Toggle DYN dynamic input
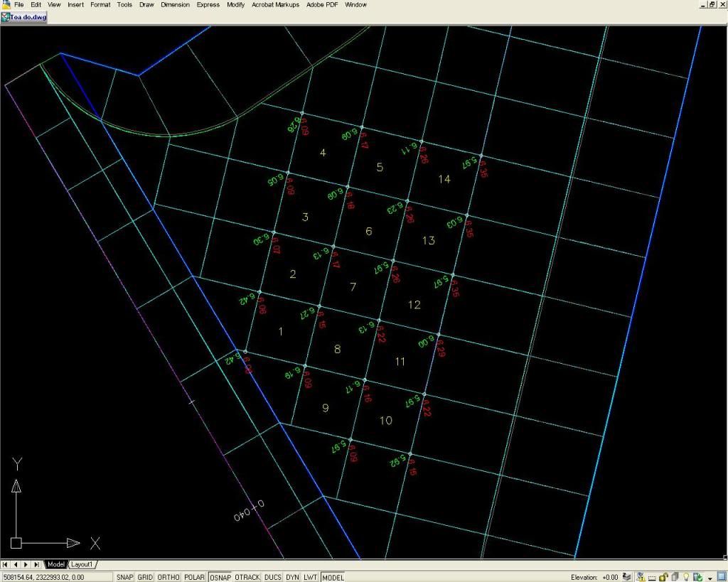Screen dimensions: 728x582 pyautogui.click(x=292, y=577)
